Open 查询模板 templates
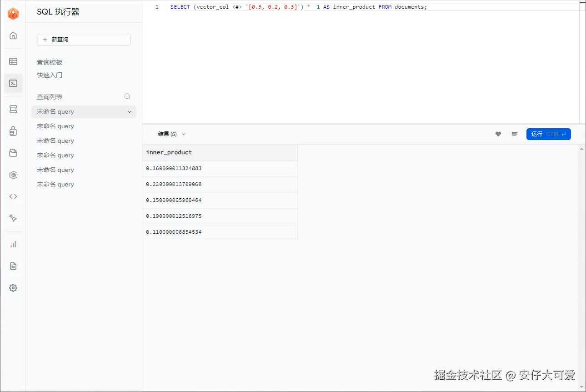Viewport: 586px width, 392px height. click(x=50, y=62)
